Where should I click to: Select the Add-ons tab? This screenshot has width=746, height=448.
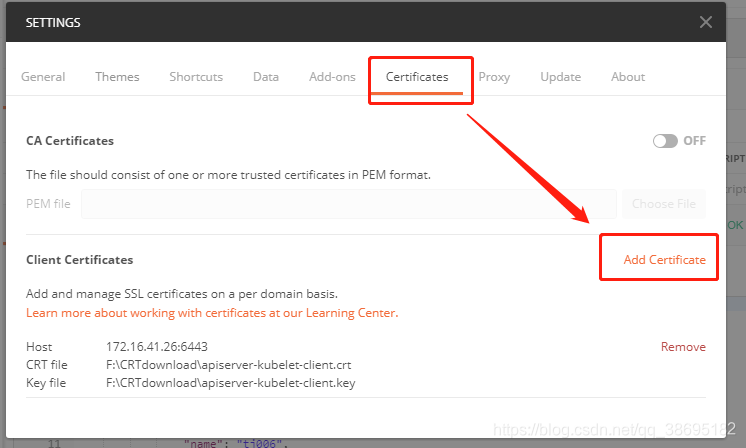point(332,77)
